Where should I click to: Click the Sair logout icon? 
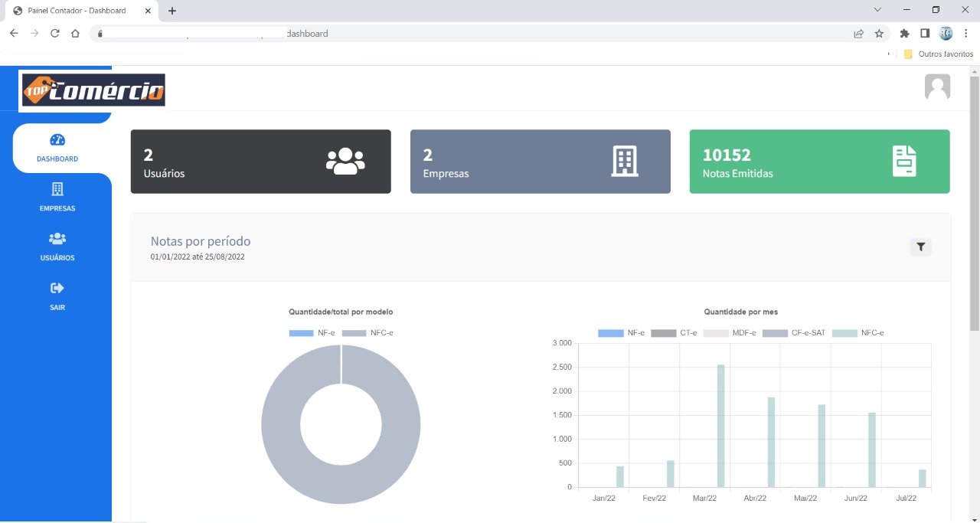pyautogui.click(x=57, y=289)
